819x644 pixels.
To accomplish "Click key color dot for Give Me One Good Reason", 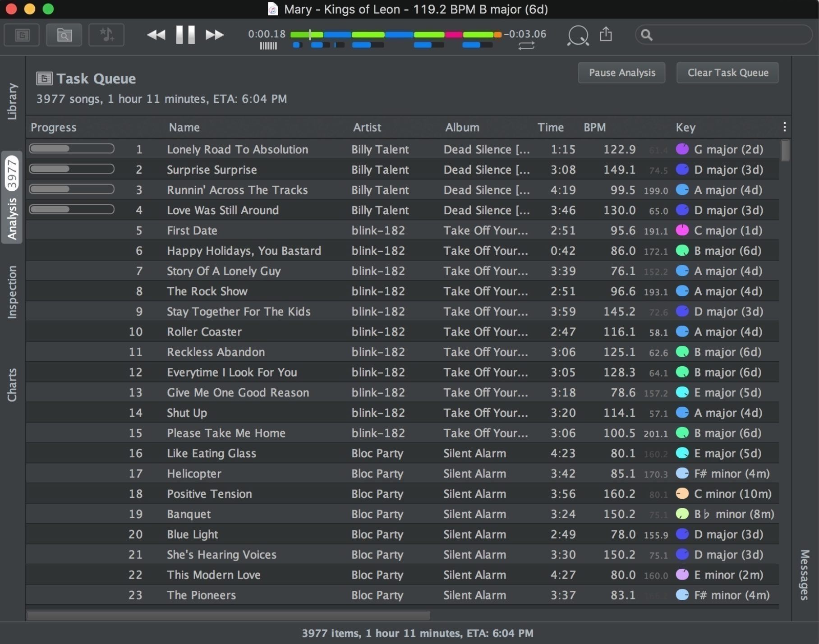I will (x=682, y=392).
